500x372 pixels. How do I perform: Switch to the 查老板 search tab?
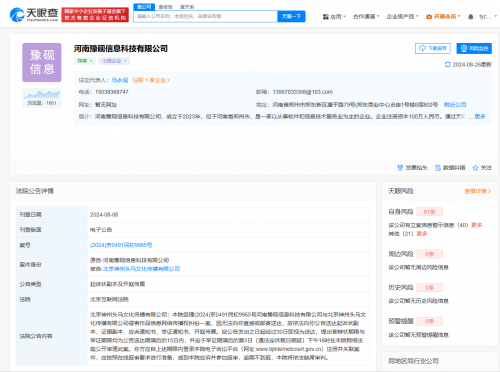click(x=166, y=7)
